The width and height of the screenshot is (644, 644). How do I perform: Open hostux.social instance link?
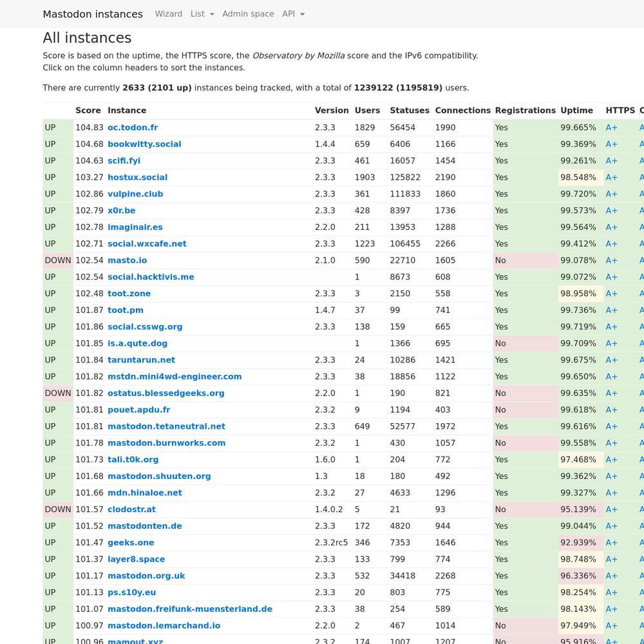point(138,178)
